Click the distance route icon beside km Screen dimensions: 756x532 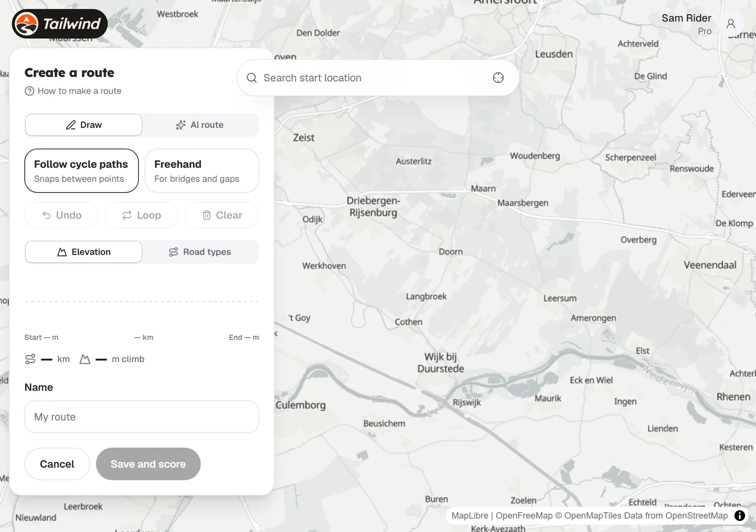click(30, 359)
